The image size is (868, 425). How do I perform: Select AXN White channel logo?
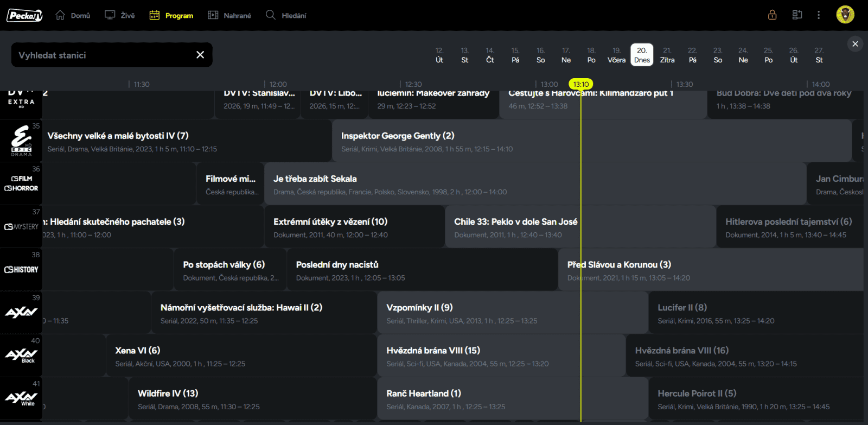(21, 398)
